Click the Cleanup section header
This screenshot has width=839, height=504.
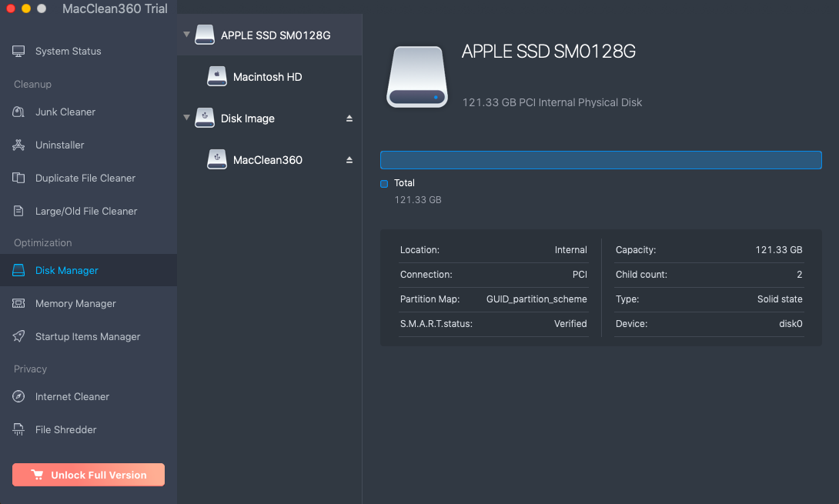pos(32,84)
